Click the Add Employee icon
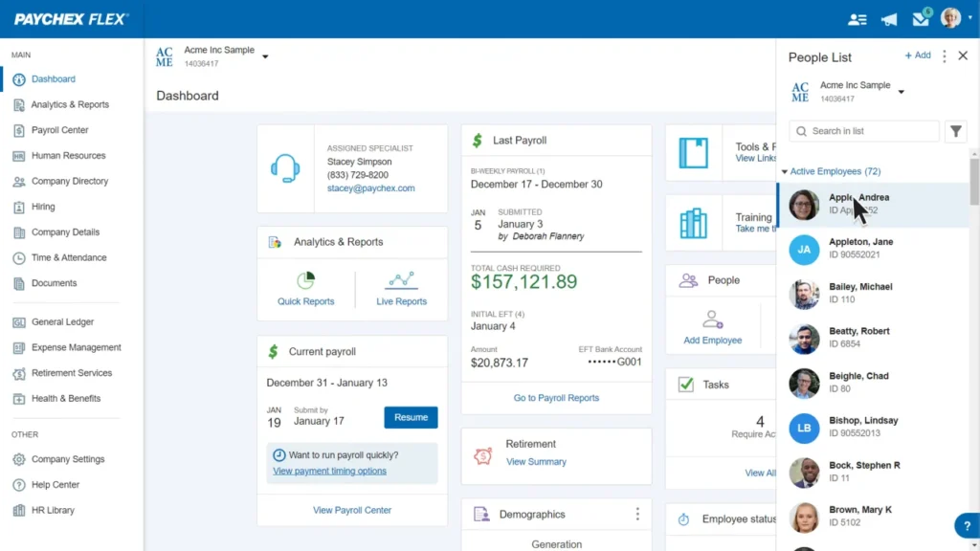Screen dimensions: 980x551 [712, 320]
